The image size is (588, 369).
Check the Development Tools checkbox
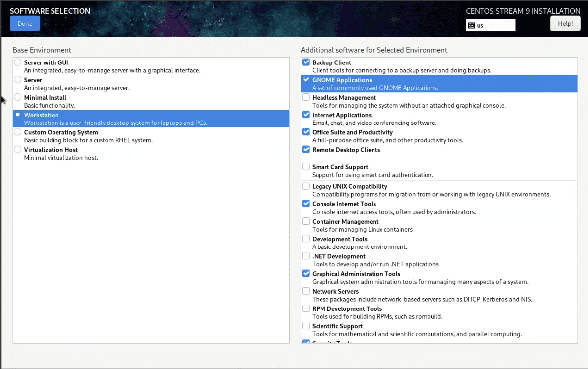[x=306, y=239]
